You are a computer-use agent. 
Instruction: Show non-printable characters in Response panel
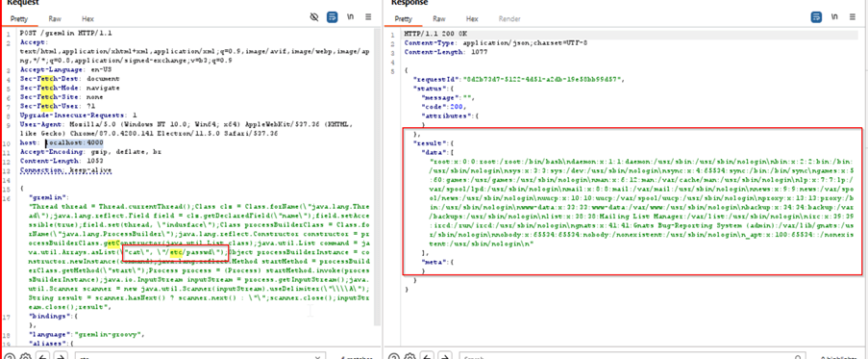click(x=834, y=17)
